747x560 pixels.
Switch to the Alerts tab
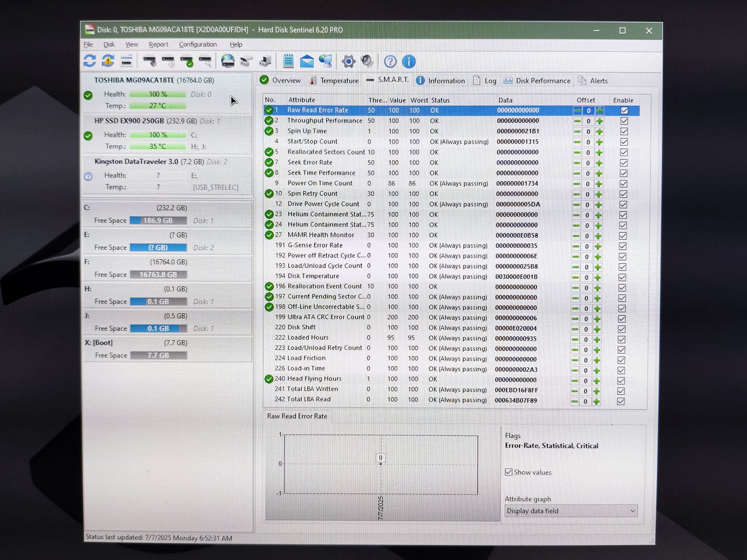593,80
